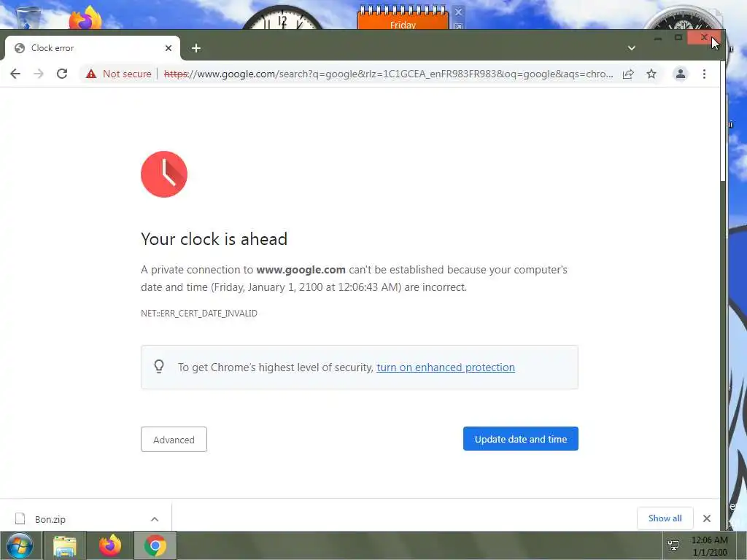Close the Chrome window with red X
This screenshot has height=560, width=747.
click(704, 38)
